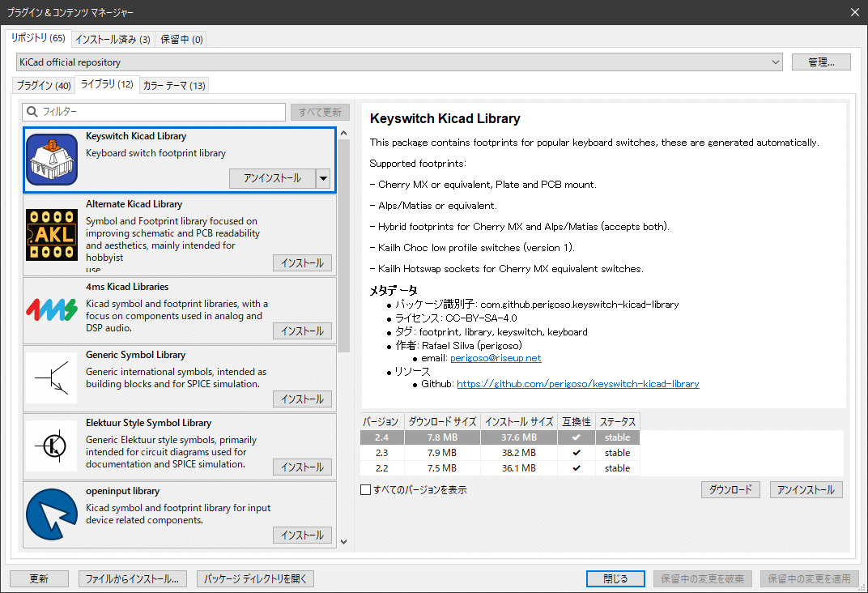
Task: Open the プラグイン (40) tab
Action: tap(44, 85)
